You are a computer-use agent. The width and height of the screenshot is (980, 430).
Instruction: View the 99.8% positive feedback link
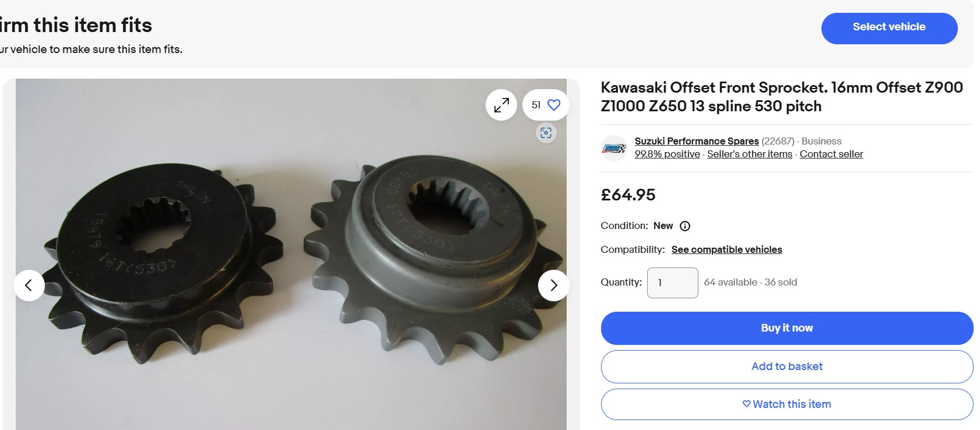pos(667,154)
